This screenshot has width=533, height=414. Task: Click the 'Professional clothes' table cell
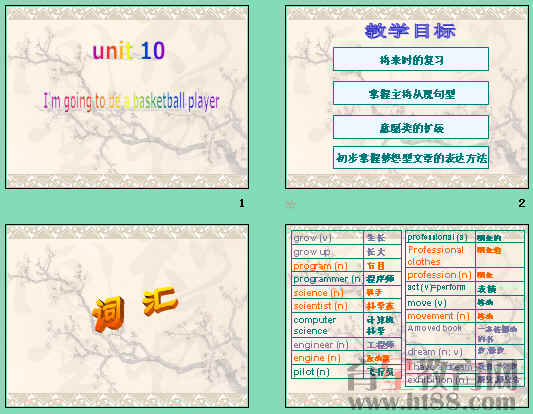(x=440, y=256)
